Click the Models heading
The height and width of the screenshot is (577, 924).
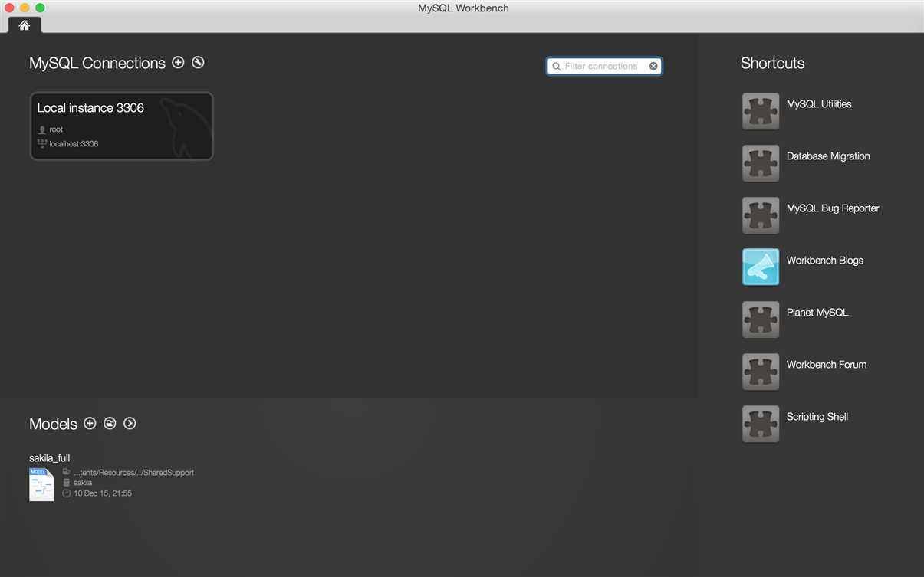pyautogui.click(x=53, y=424)
